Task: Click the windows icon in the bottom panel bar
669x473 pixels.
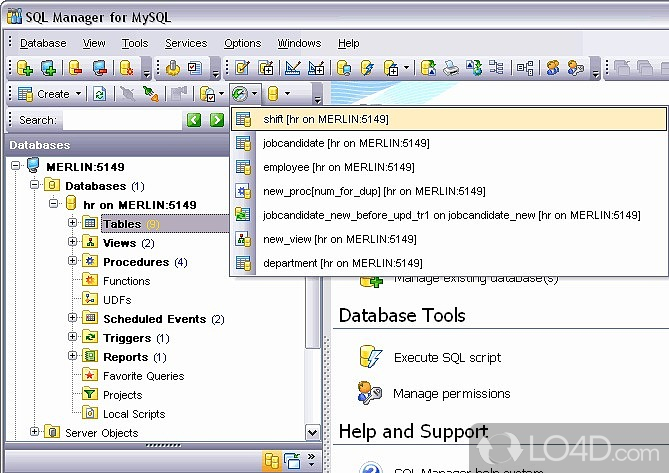Action: [293, 461]
